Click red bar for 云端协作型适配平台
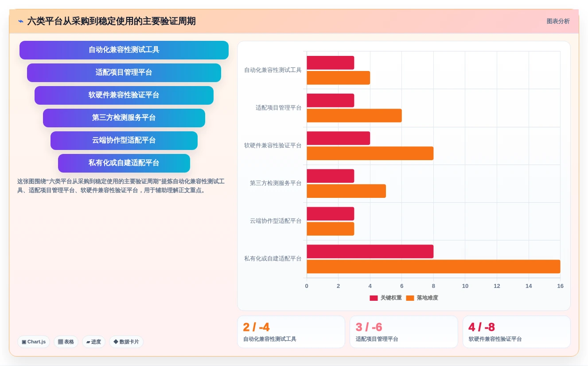The height and width of the screenshot is (366, 588). (330, 213)
